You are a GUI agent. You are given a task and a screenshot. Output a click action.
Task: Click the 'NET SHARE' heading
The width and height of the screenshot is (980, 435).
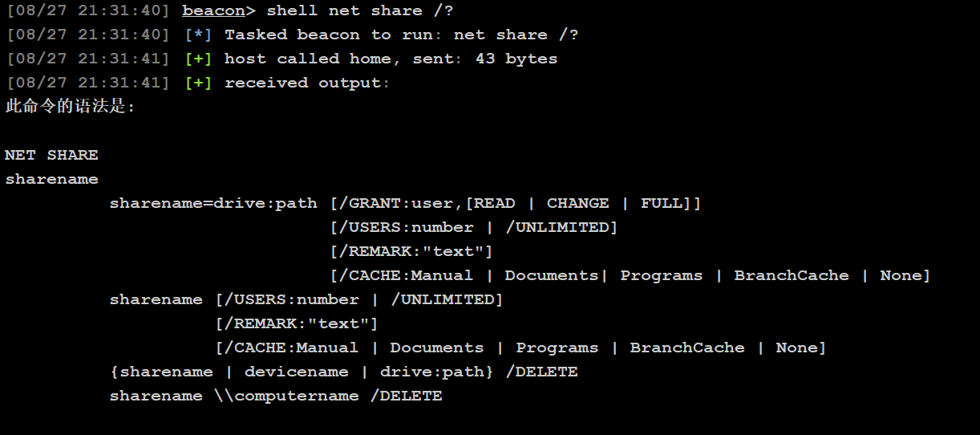[x=51, y=155]
